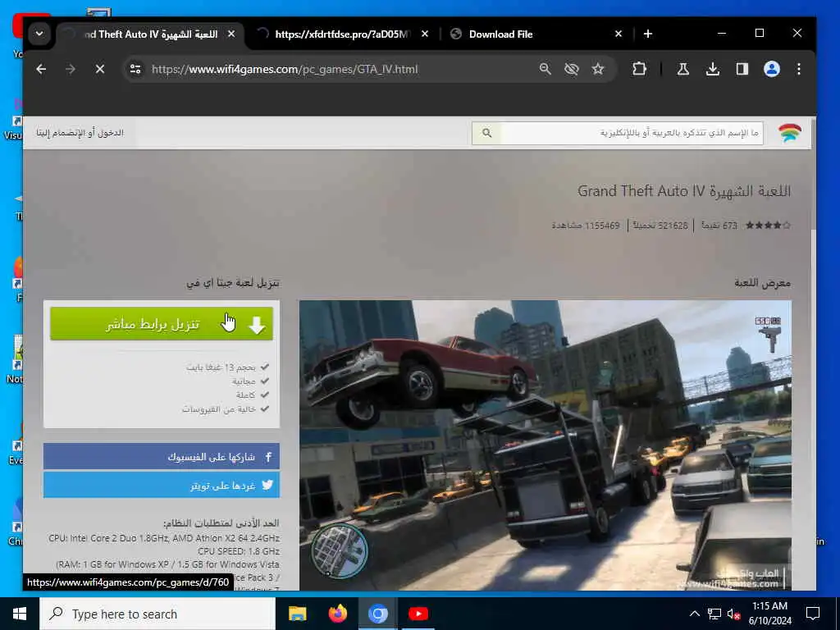Open the GTA IV gameplay screenshot

[x=546, y=445]
